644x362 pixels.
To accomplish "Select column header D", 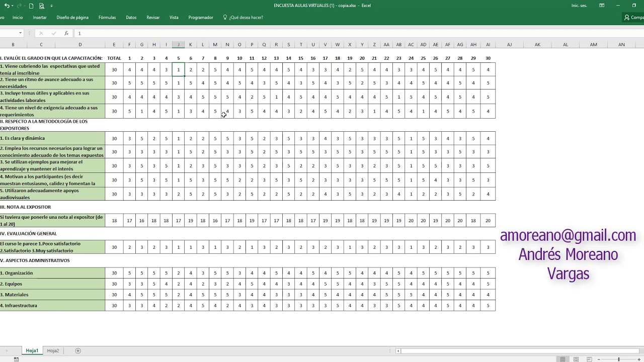I will click(80, 45).
